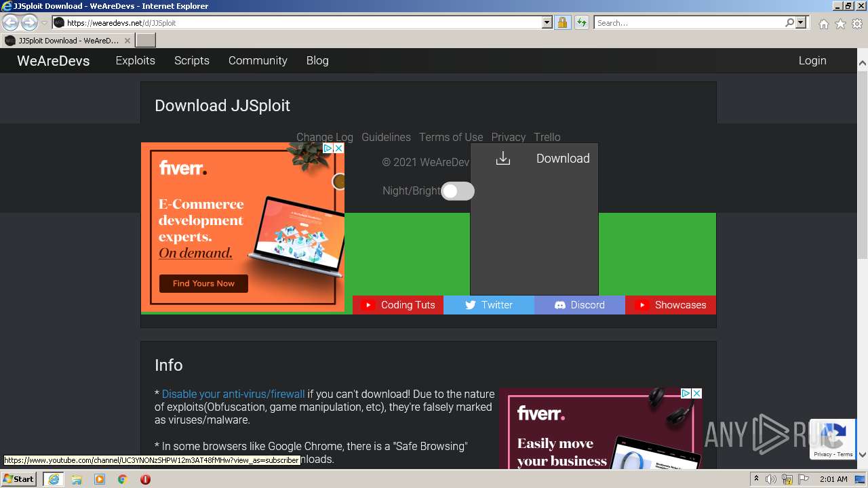Click the reCAPTCHA badge
Image resolution: width=868 pixels, height=488 pixels.
[x=833, y=440]
